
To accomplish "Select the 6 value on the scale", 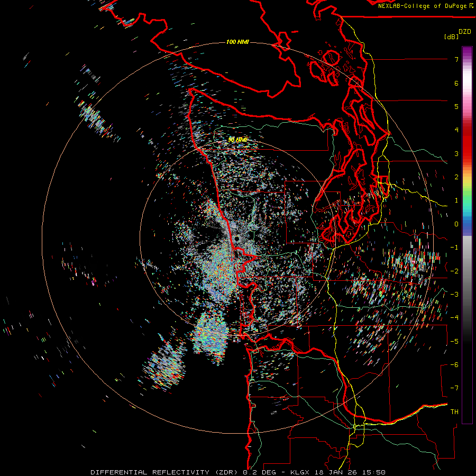I will pyautogui.click(x=456, y=83).
